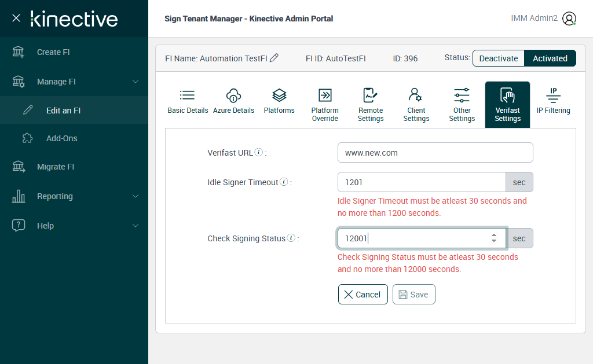Click the Idle Signer Timeout input field
Screen dimensions: 593x364
coord(422,182)
